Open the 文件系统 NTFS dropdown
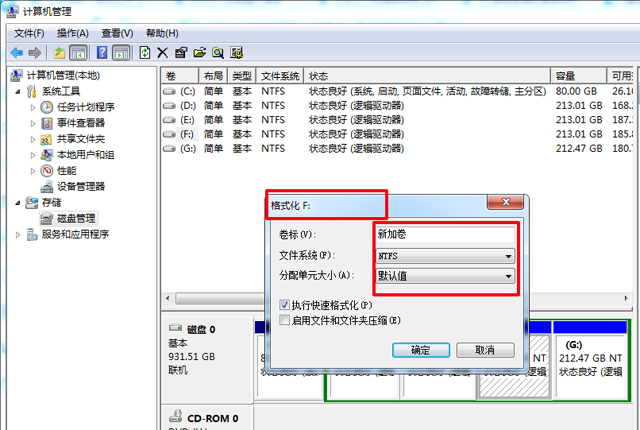The height and width of the screenshot is (430, 640). click(508, 255)
